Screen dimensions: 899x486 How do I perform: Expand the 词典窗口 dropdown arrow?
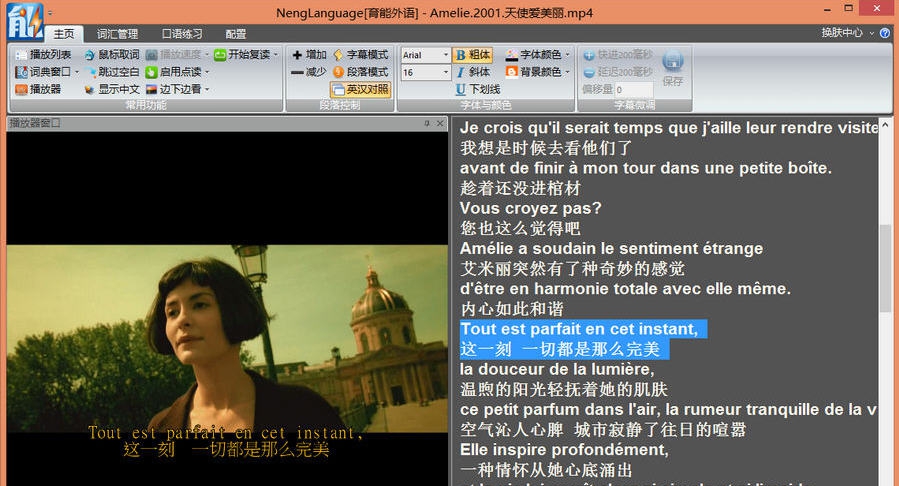pos(76,72)
